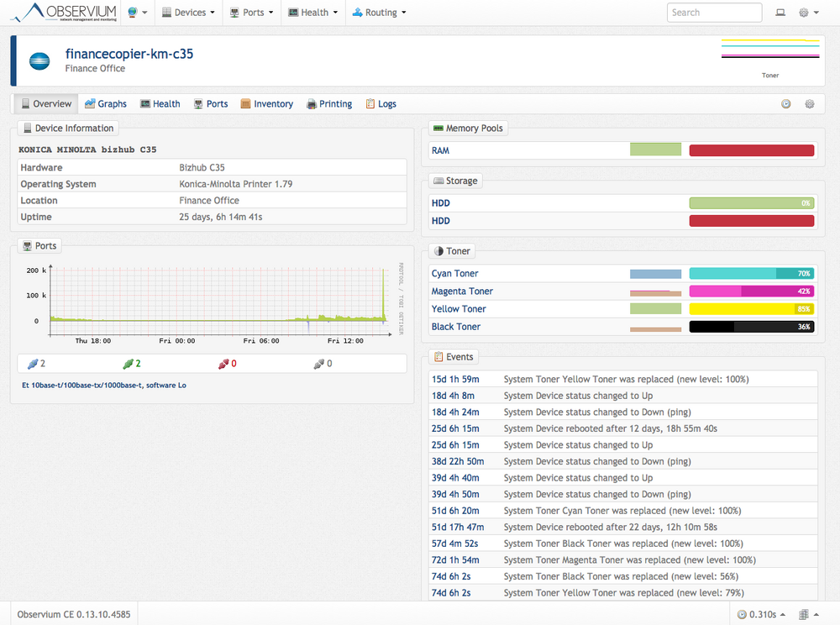Open the Cyan Toner link
This screenshot has width=840, height=625.
click(454, 274)
